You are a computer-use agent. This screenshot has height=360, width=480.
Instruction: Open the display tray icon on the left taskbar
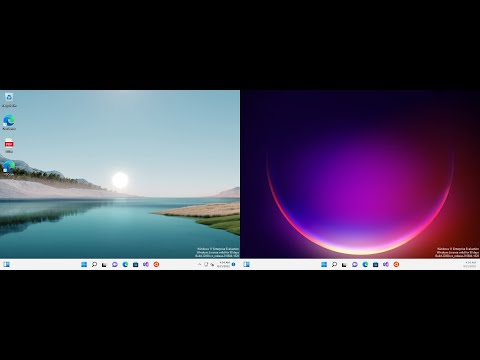coord(206,264)
